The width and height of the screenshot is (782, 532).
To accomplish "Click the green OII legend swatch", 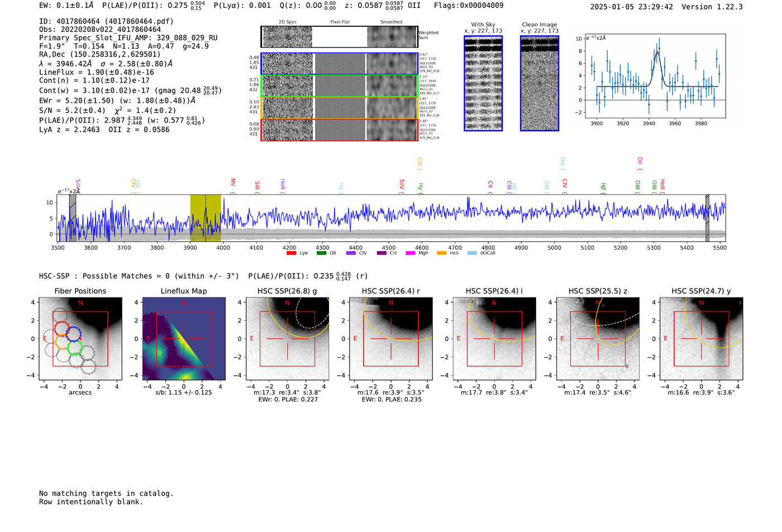I will (321, 253).
